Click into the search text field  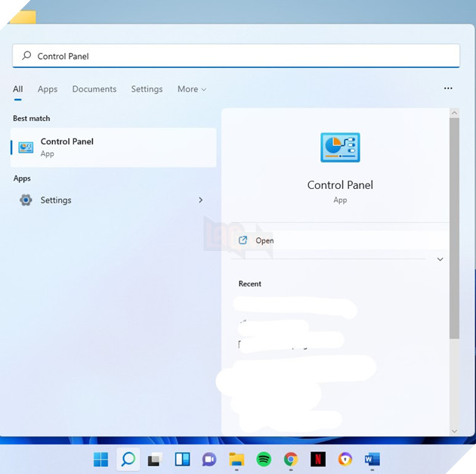[x=236, y=56]
